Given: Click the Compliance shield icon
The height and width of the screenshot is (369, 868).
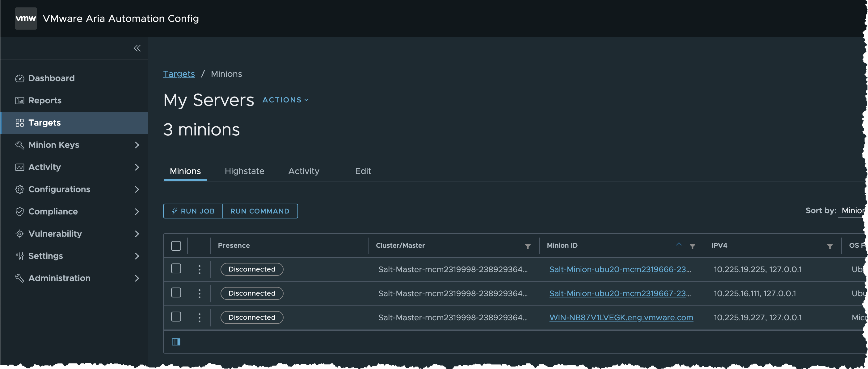Looking at the screenshot, I should tap(19, 212).
